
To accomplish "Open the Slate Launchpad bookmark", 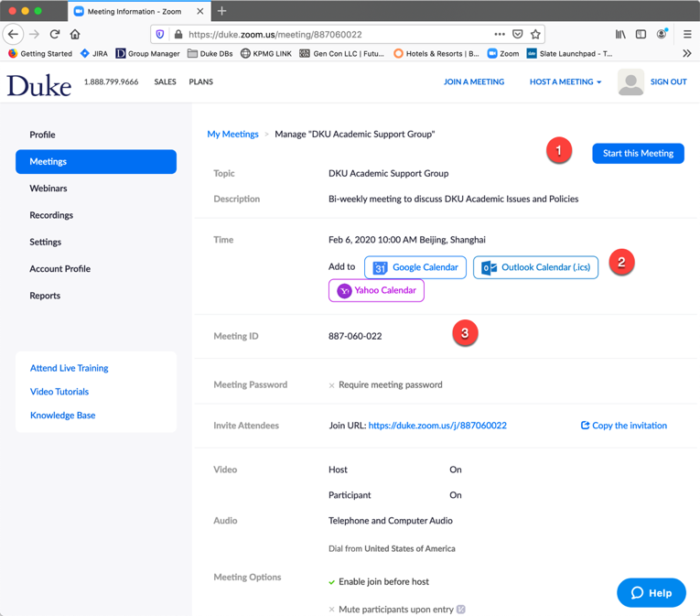I will [570, 54].
